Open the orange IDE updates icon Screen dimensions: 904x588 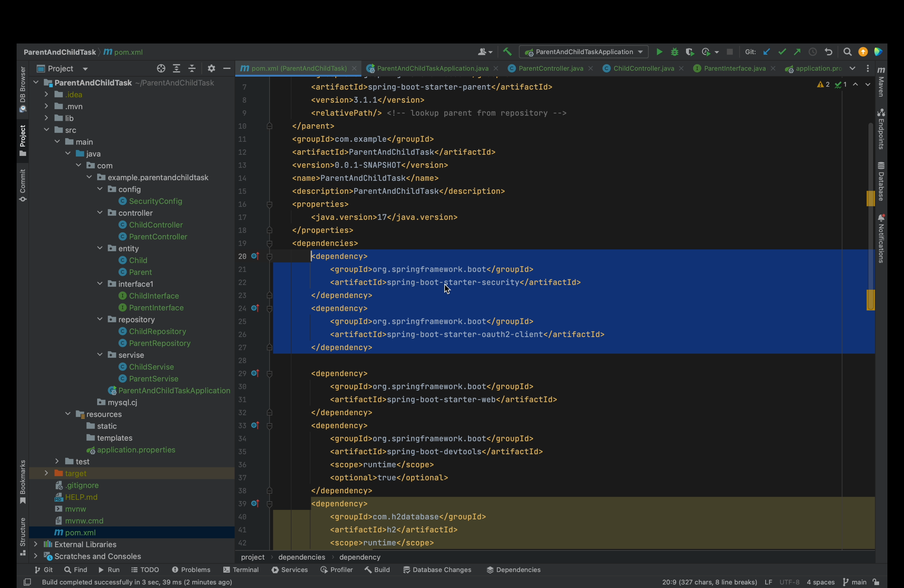863,52
